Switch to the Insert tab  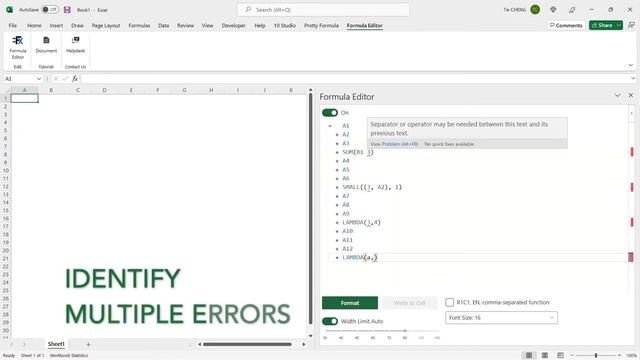click(x=56, y=25)
